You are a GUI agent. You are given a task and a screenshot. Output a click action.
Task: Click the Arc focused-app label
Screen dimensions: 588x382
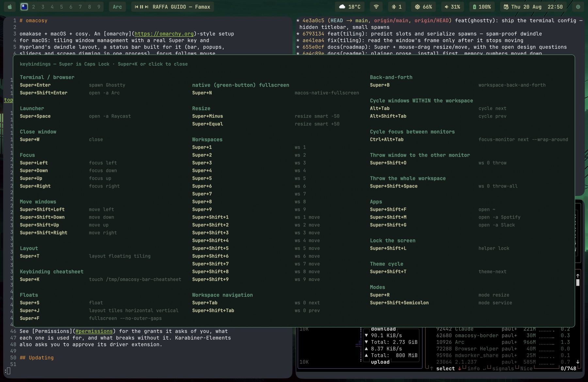tap(117, 7)
